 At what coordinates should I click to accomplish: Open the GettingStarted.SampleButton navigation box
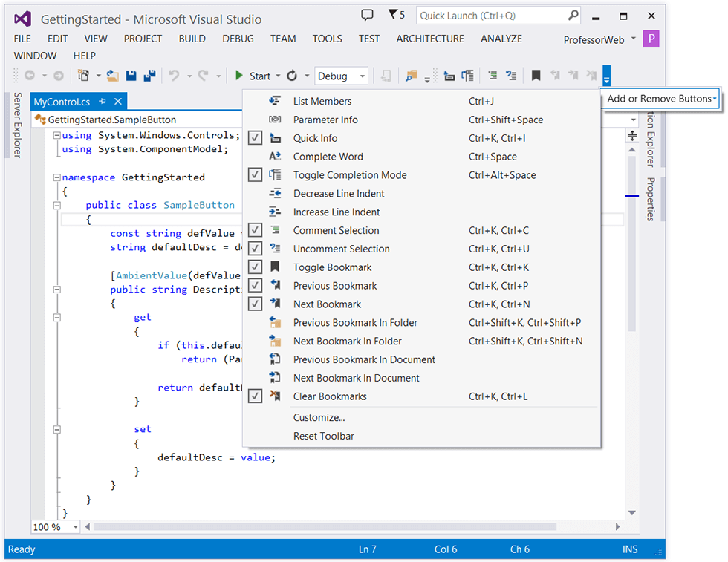138,120
